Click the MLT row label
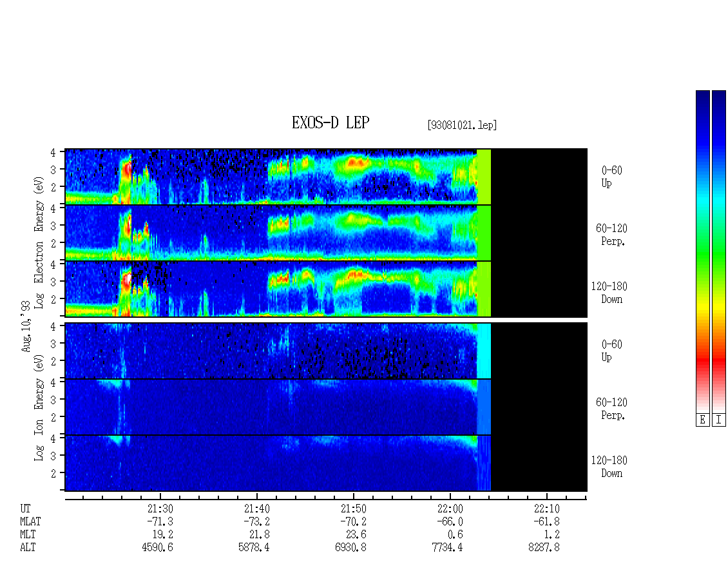 (x=28, y=535)
